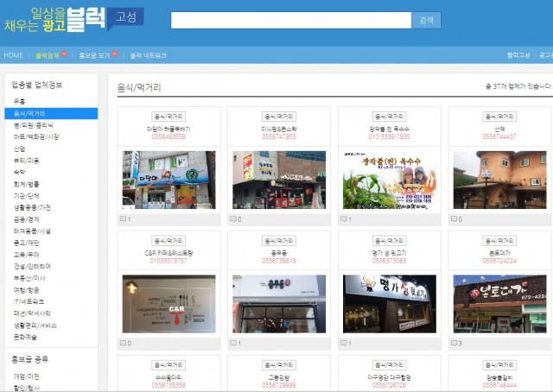Select 여행/항공 category in sidebar
The width and height of the screenshot is (553, 392).
tap(26, 290)
